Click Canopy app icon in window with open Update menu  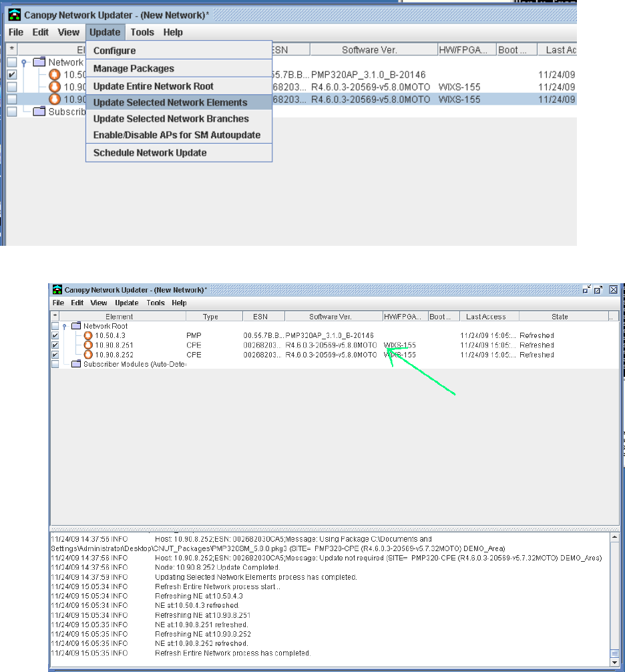15,15
